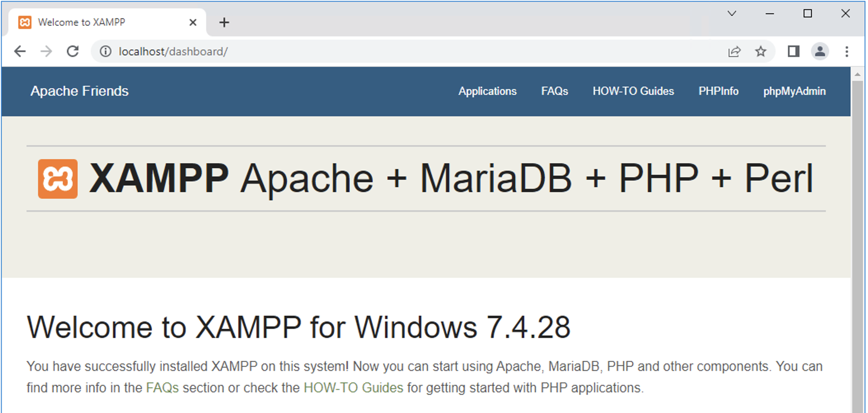Open PHPInfo page
Screen dimensions: 868x413
(x=718, y=91)
